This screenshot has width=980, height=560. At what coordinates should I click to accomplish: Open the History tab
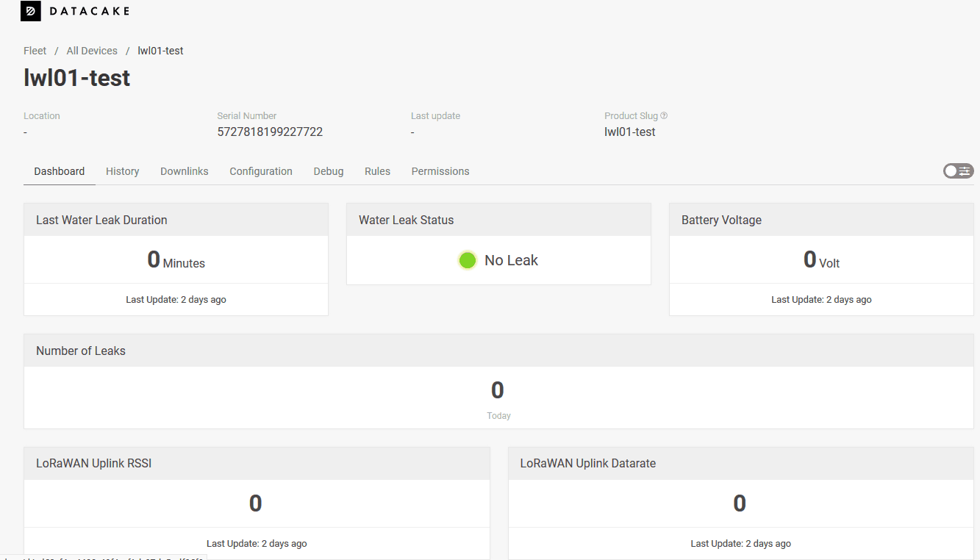click(122, 171)
